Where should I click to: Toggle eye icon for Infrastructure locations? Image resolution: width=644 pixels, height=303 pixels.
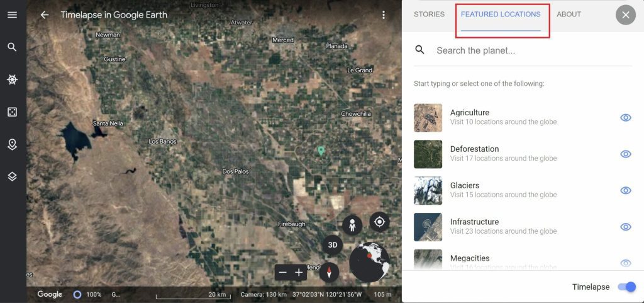626,227
